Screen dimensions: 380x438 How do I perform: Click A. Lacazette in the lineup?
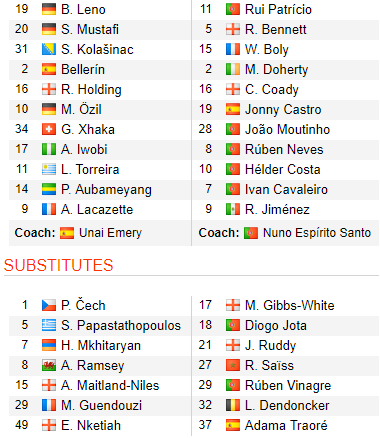coord(97,209)
